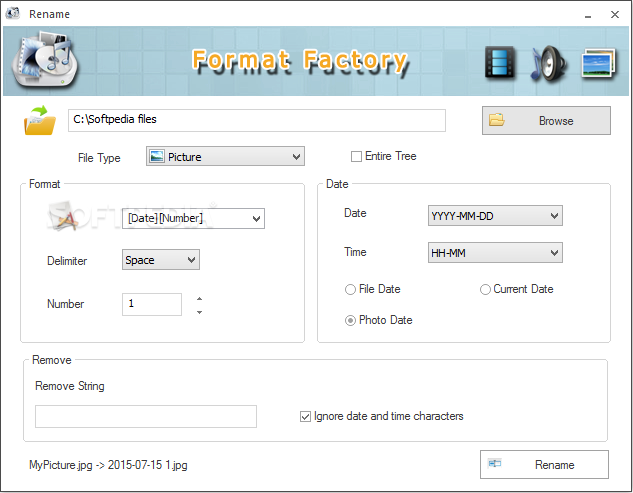Click the Remove String label
The width and height of the screenshot is (633, 493).
tap(70, 386)
